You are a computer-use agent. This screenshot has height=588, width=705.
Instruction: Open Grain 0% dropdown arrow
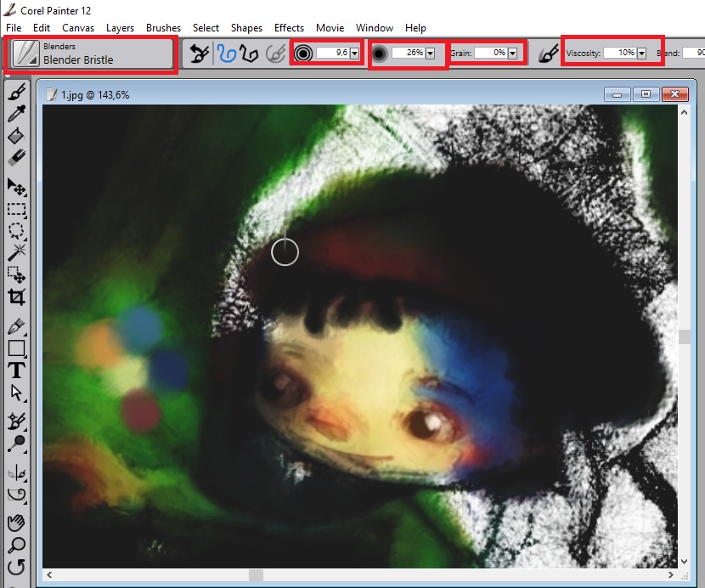point(512,53)
